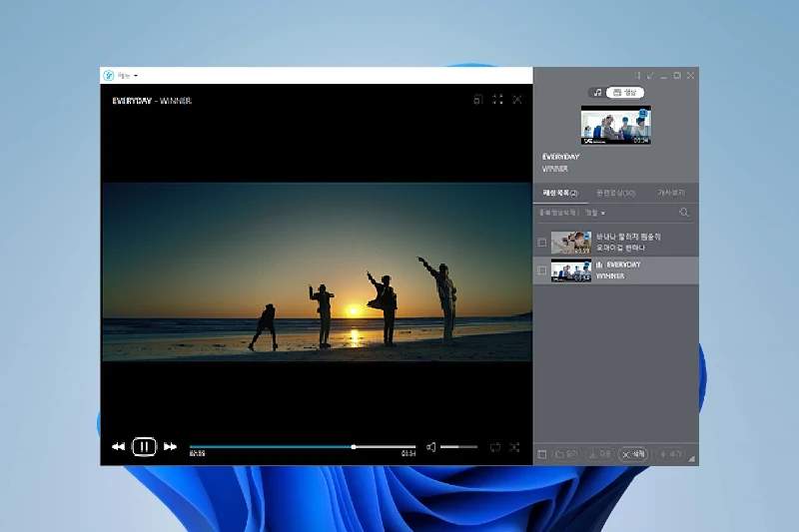
Task: Click the 담기 add-to-folder button
Action: (566, 454)
